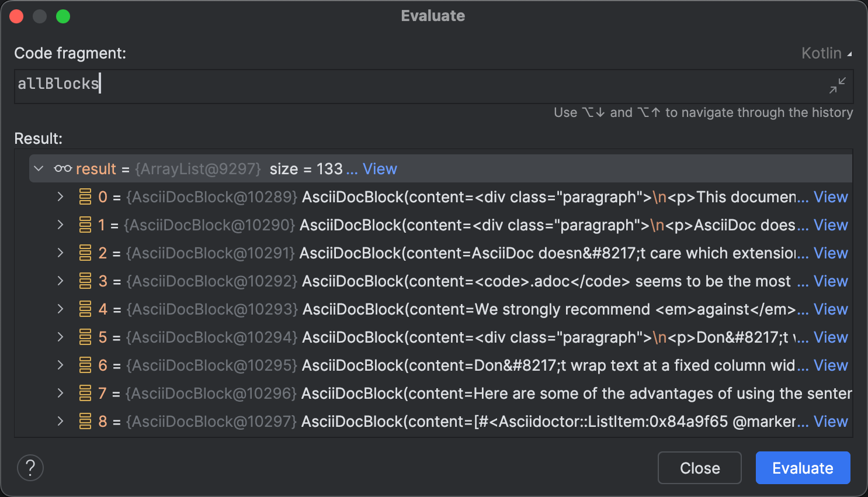Select row text 'We strongly recommend'
The width and height of the screenshot is (868, 497).
(x=563, y=309)
